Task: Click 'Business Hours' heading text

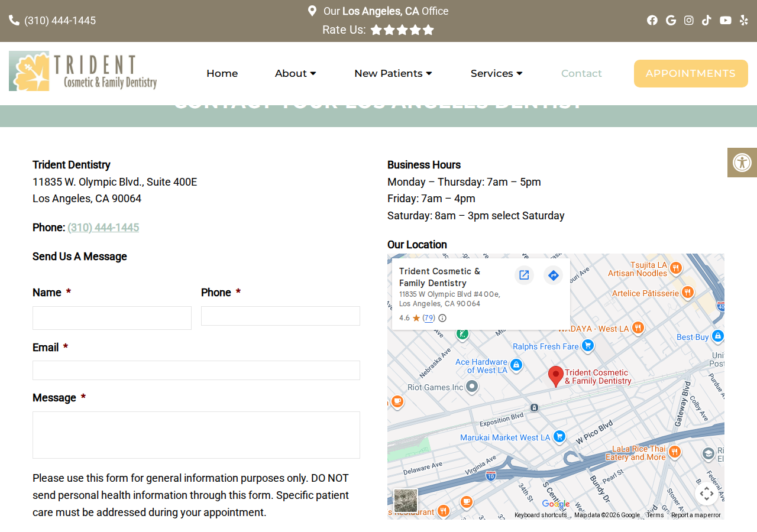Action: (424, 165)
